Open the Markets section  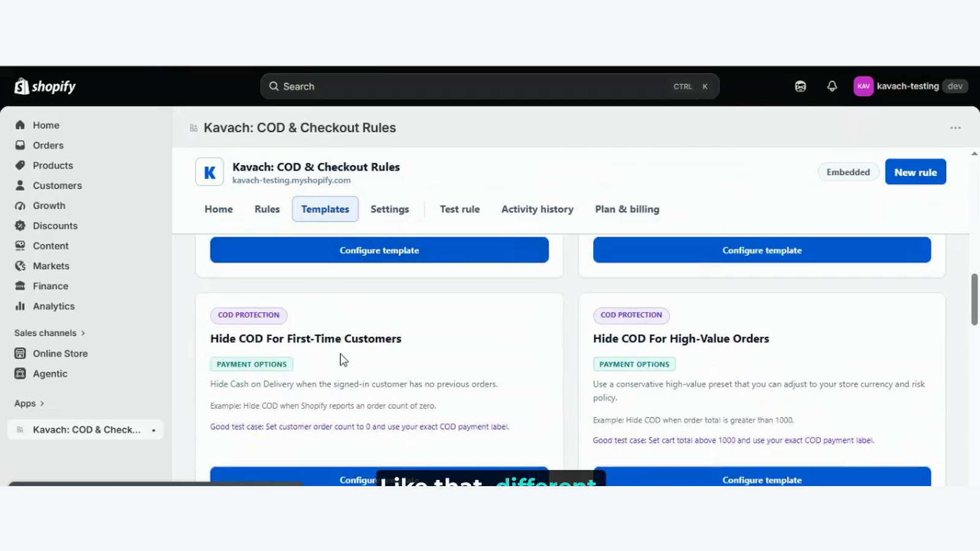[x=51, y=266]
